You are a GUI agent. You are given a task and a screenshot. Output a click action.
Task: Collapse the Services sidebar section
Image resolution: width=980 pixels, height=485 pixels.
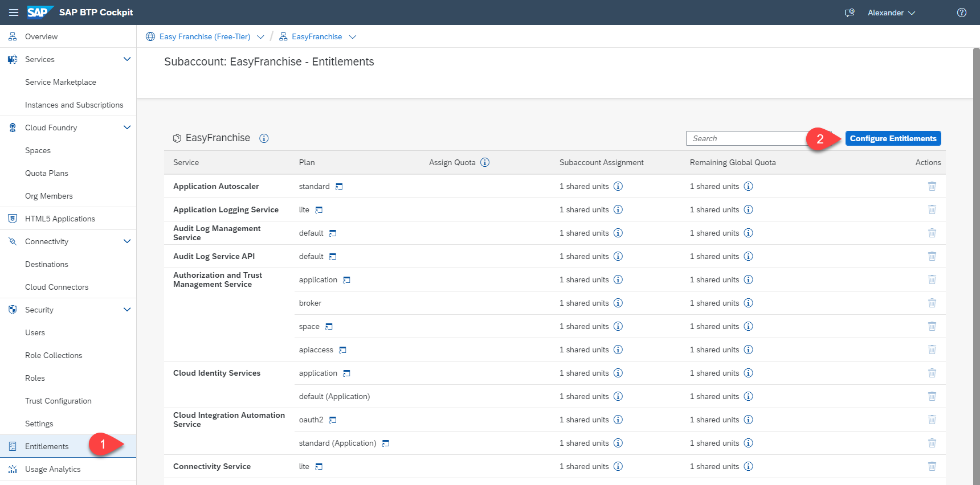[x=127, y=59]
